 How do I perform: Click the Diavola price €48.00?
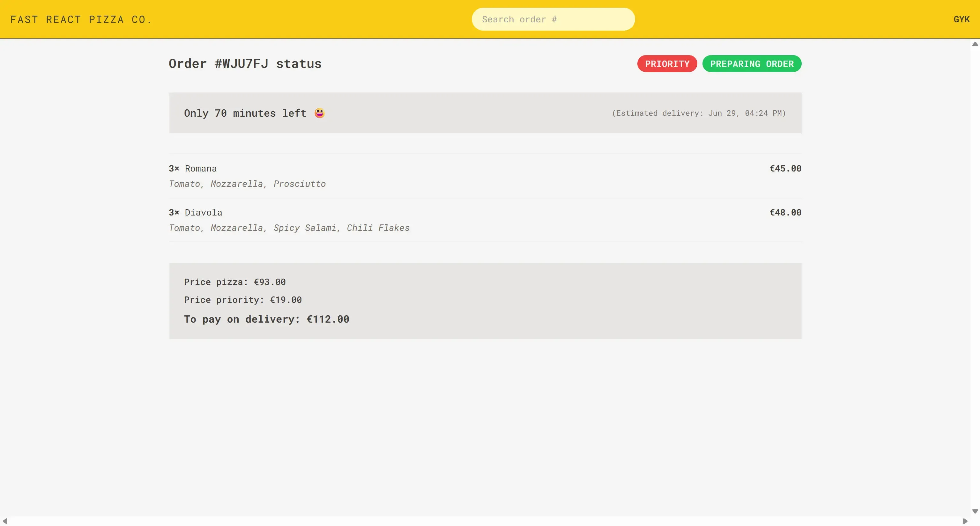[786, 212]
